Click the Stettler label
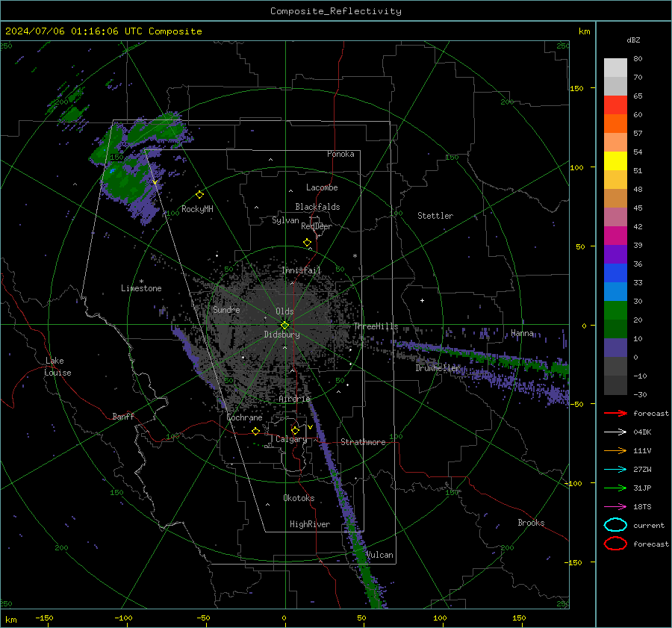Screen dimensions: 672x628 click(x=435, y=216)
